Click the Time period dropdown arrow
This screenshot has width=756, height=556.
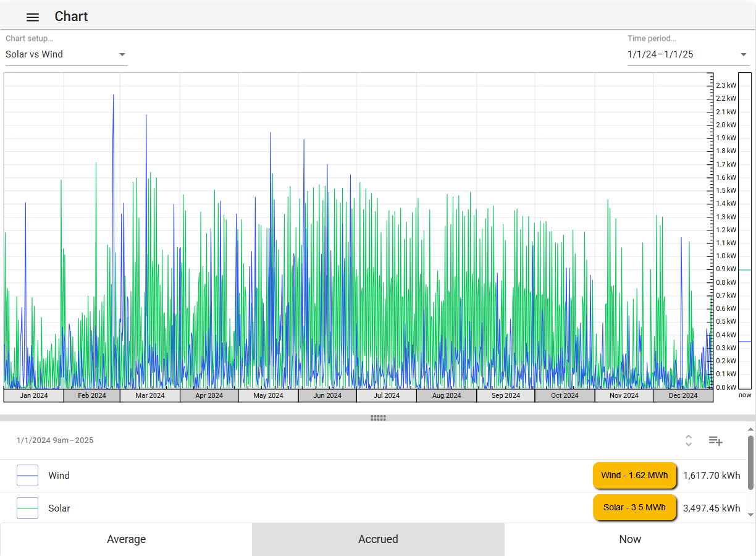(744, 54)
